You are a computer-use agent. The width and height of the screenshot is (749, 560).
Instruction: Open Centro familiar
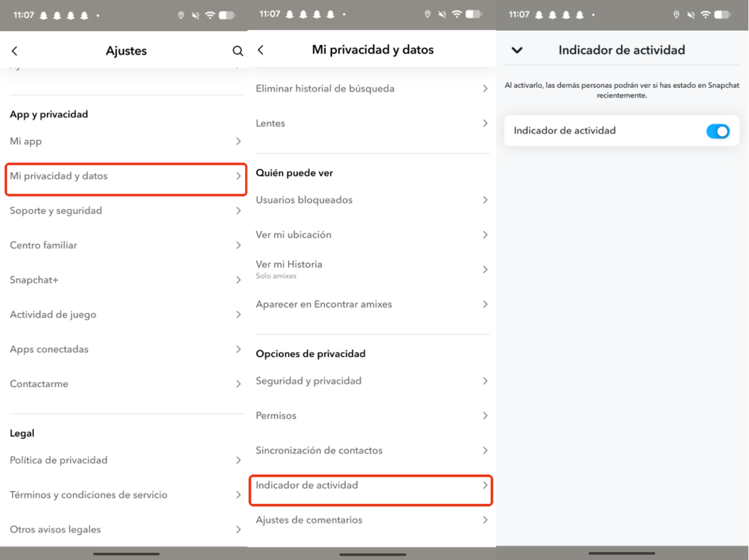125,245
